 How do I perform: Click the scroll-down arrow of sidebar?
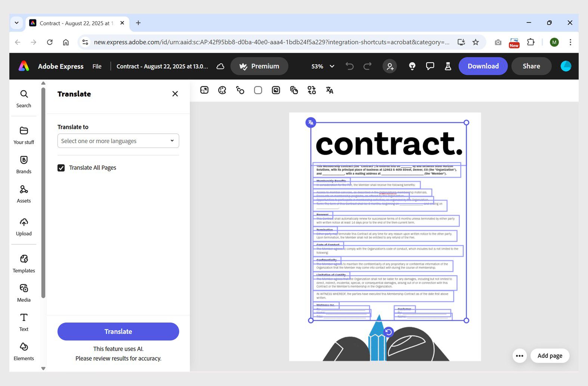click(43, 368)
